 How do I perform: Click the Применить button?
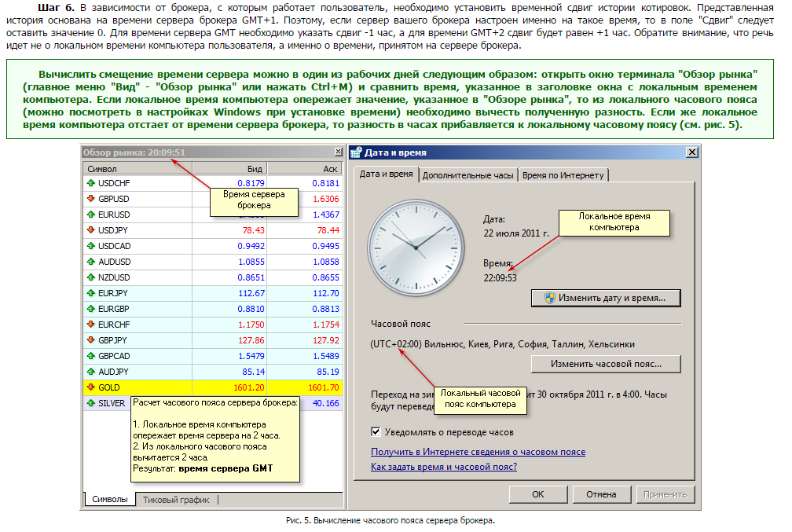click(665, 494)
